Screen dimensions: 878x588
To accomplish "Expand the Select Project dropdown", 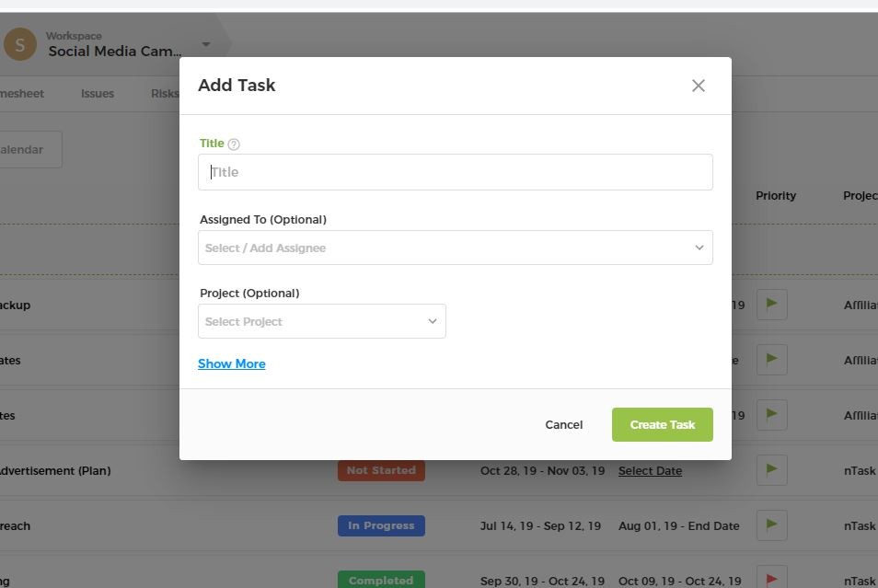I will click(x=321, y=321).
